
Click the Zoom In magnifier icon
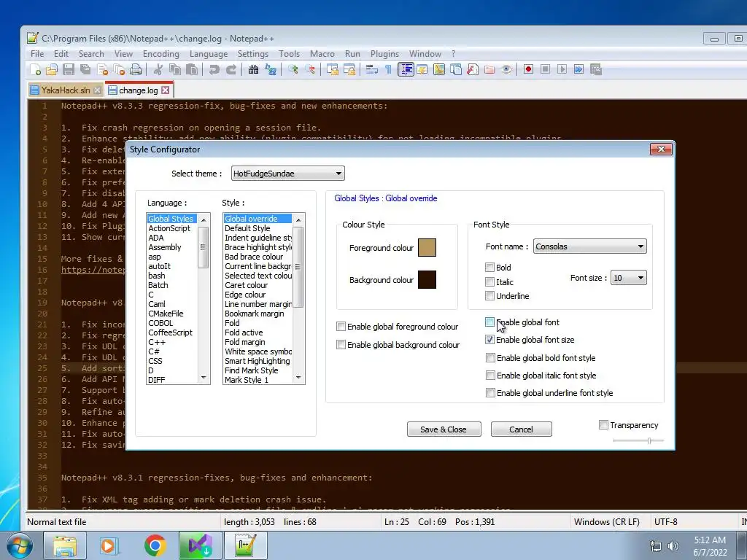[x=293, y=69]
